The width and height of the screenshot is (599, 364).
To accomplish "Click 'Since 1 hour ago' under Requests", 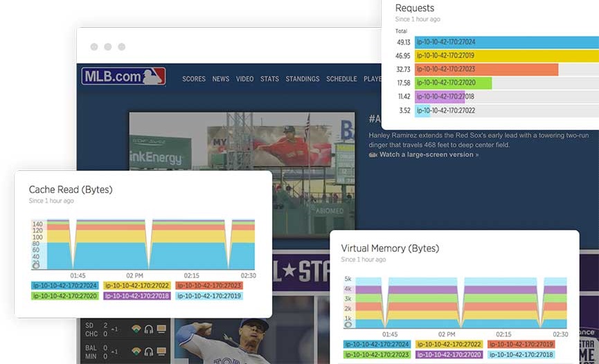I will [418, 19].
